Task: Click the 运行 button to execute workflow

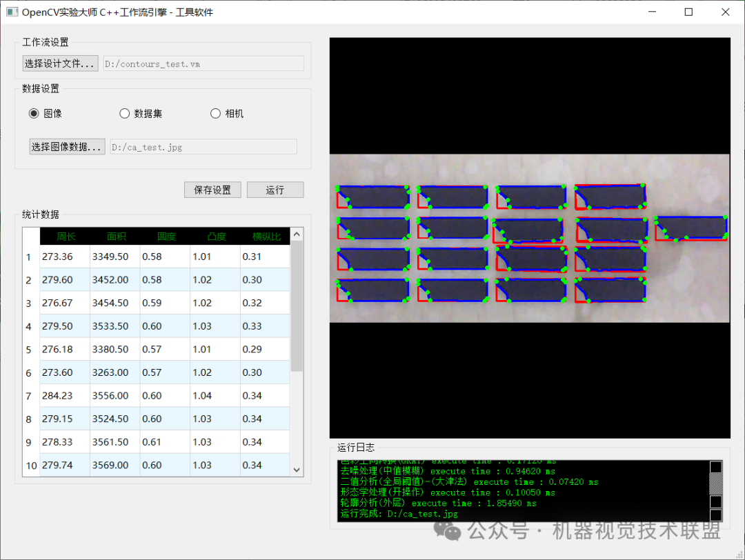Action: click(x=275, y=190)
